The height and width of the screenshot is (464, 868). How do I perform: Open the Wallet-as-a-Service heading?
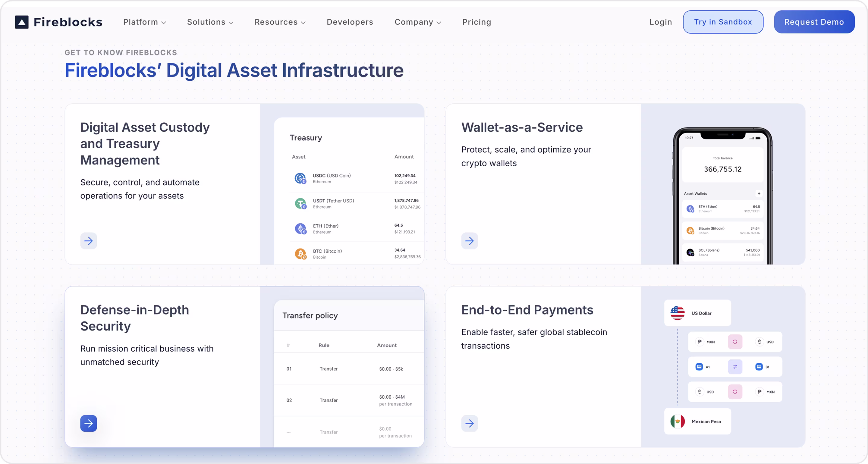[522, 127]
